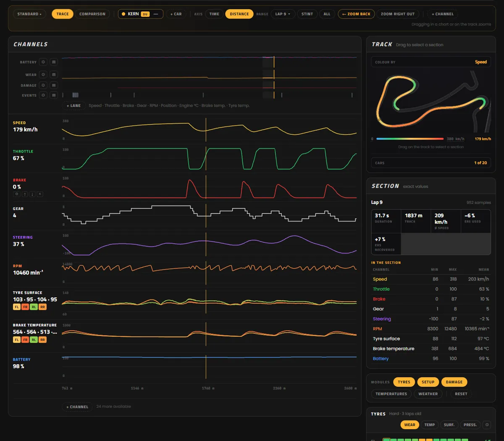This screenshot has width=504, height=441.
Task: Click the track map outline
Action: tap(431, 101)
